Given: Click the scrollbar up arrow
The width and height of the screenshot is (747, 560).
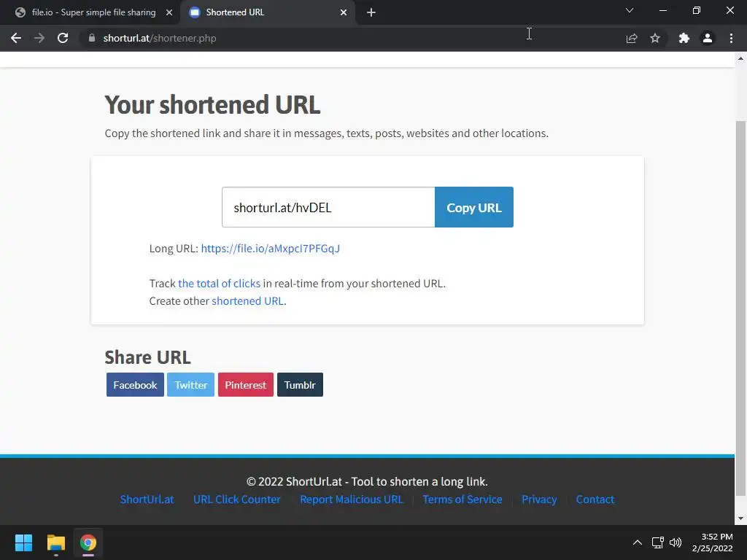Looking at the screenshot, I should tap(740, 58).
